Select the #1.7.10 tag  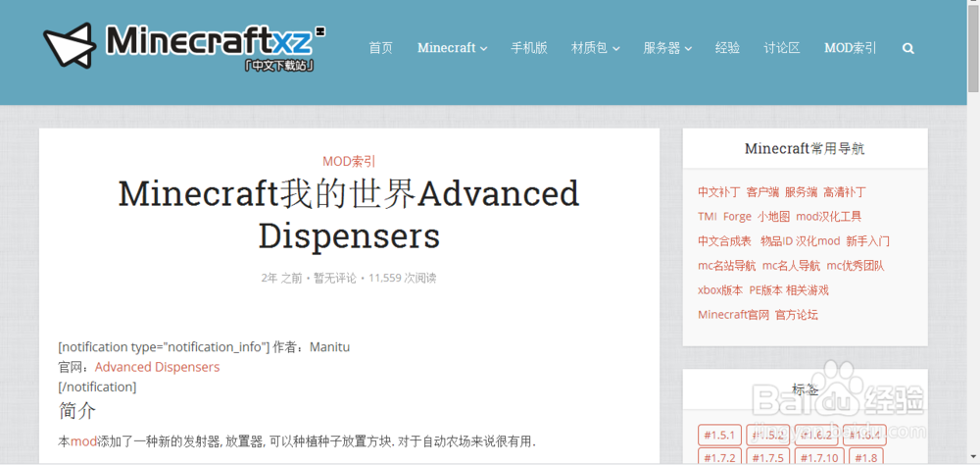pos(818,458)
